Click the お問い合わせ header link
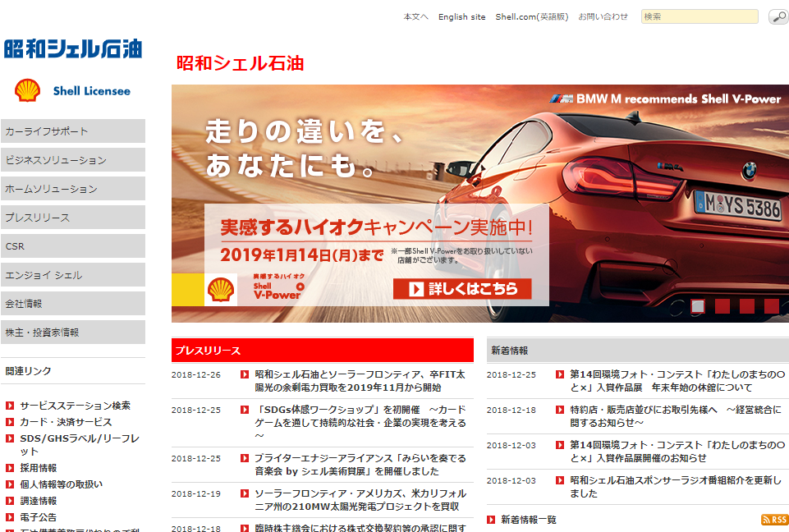The height and width of the screenshot is (532, 789). click(x=603, y=16)
